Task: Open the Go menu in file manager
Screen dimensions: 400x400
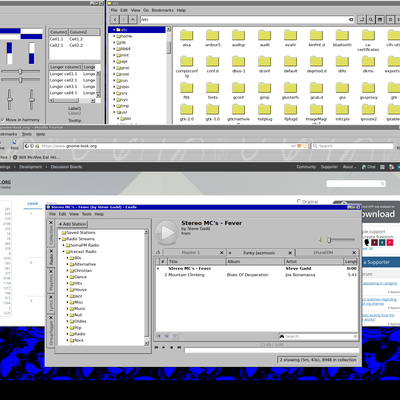Action: (x=146, y=10)
